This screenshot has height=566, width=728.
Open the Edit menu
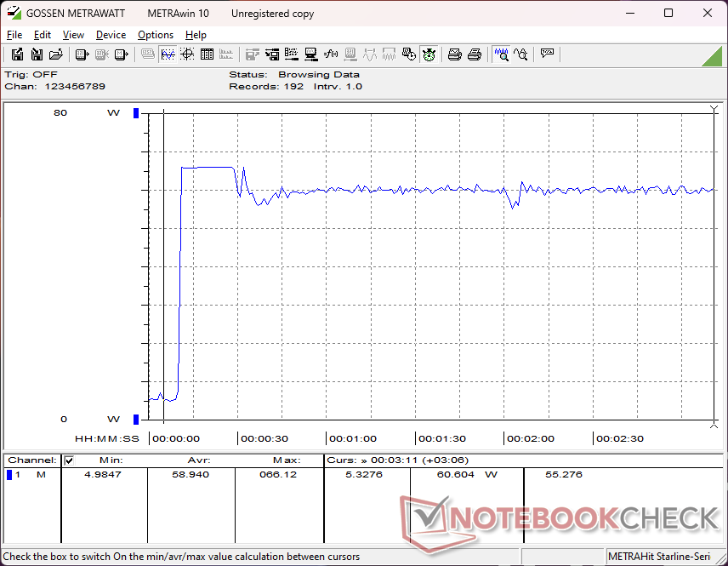coord(43,35)
